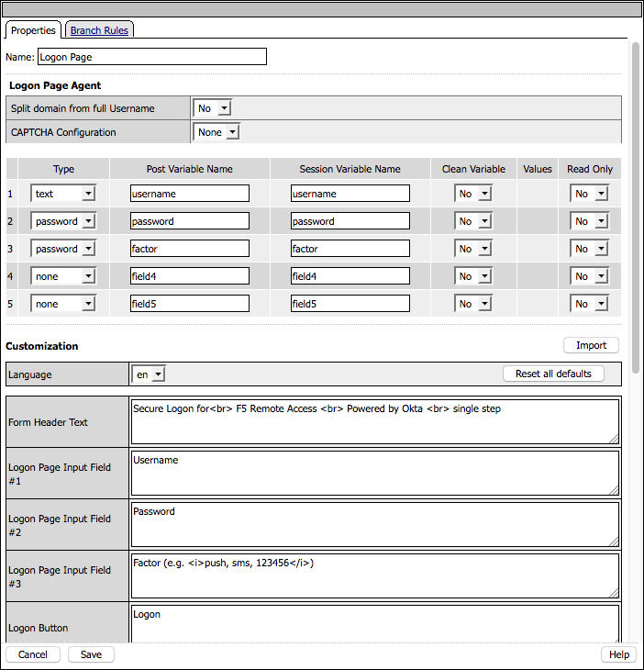Open Read Only dropdown for row 4
Screen dimensions: 644x670
coord(590,276)
